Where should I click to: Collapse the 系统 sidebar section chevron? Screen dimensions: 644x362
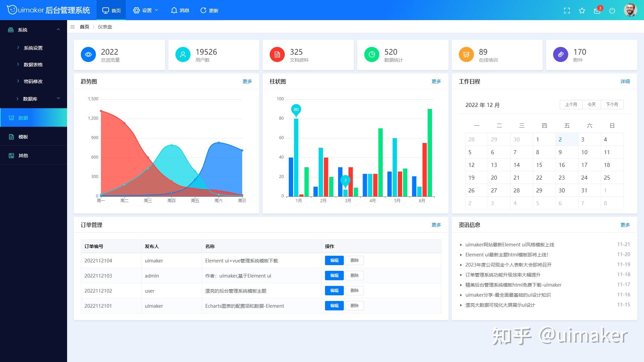[x=58, y=29]
